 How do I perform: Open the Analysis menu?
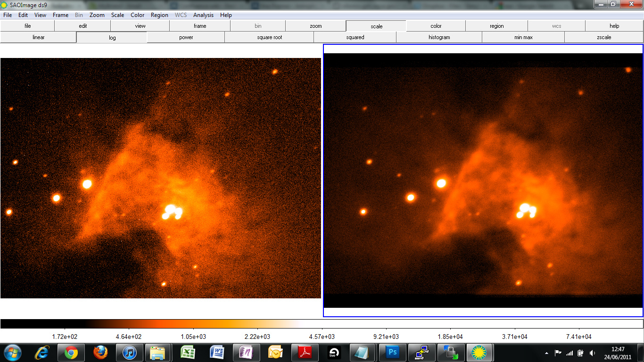coord(203,15)
